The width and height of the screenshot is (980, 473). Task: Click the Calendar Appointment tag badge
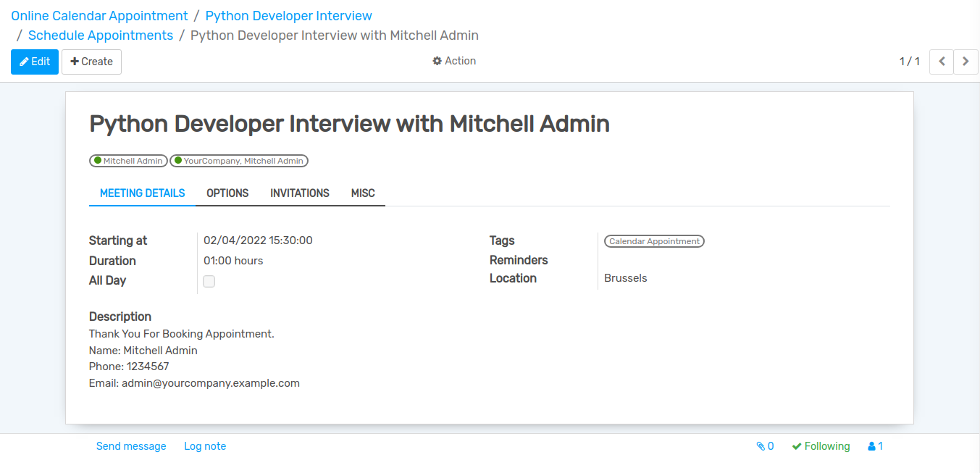(654, 241)
